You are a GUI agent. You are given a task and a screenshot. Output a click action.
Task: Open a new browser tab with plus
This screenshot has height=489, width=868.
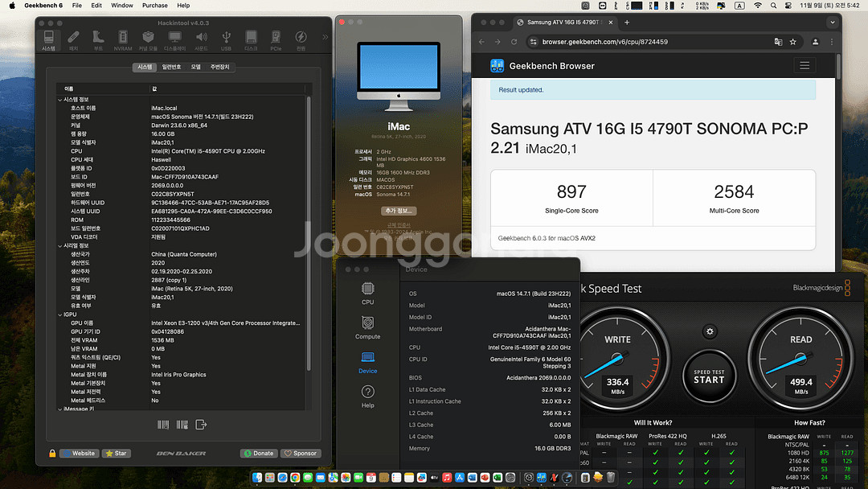pos(627,23)
